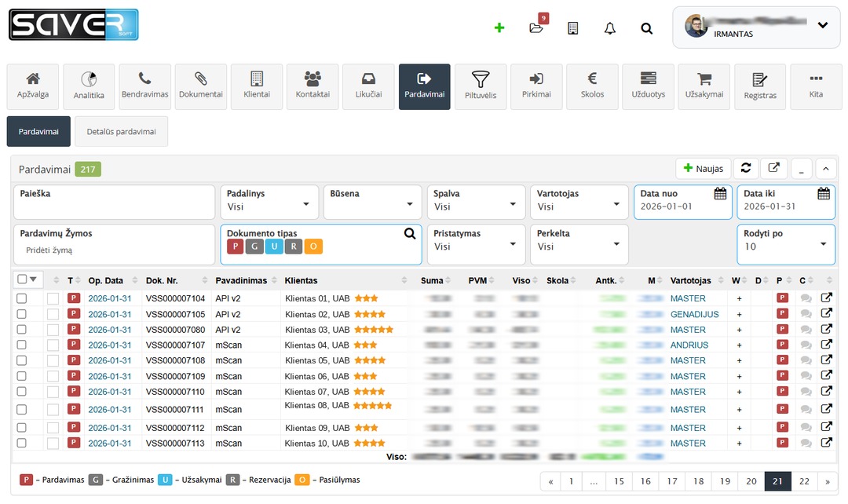Check the row checkbox for VSS000007113
Screen dimensions: 848x504
pyautogui.click(x=22, y=444)
